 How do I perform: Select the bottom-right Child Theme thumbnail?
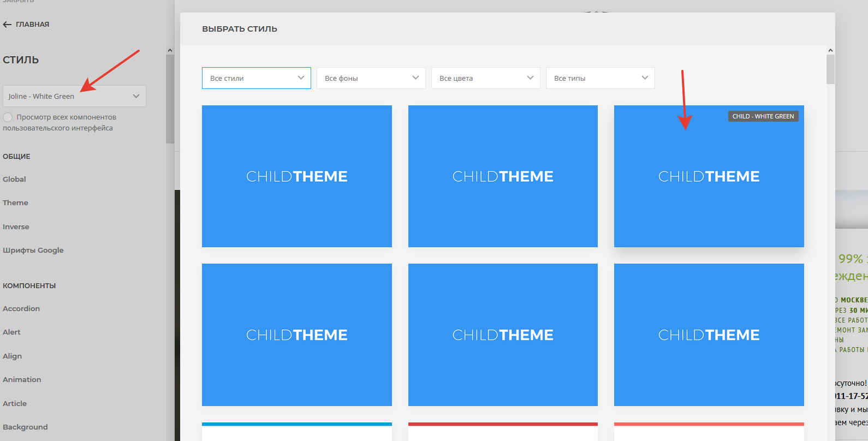[x=709, y=335]
